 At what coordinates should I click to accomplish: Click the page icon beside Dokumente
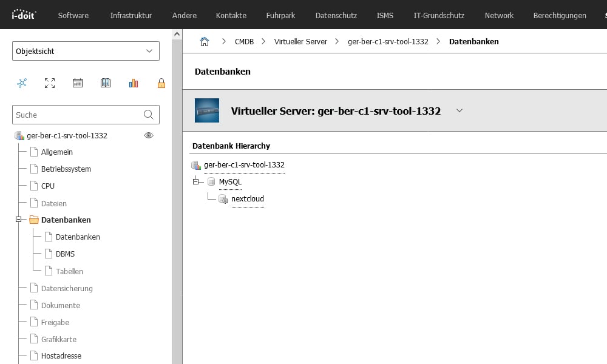click(x=34, y=305)
